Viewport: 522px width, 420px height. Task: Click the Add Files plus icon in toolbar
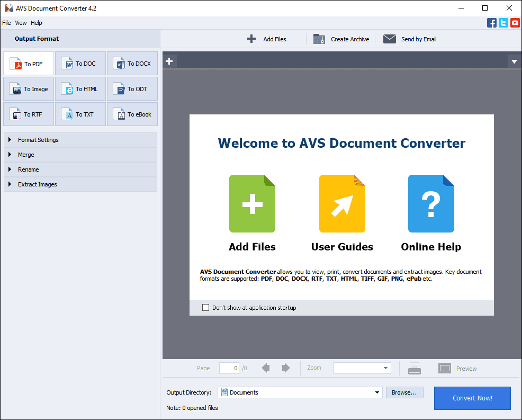[251, 39]
